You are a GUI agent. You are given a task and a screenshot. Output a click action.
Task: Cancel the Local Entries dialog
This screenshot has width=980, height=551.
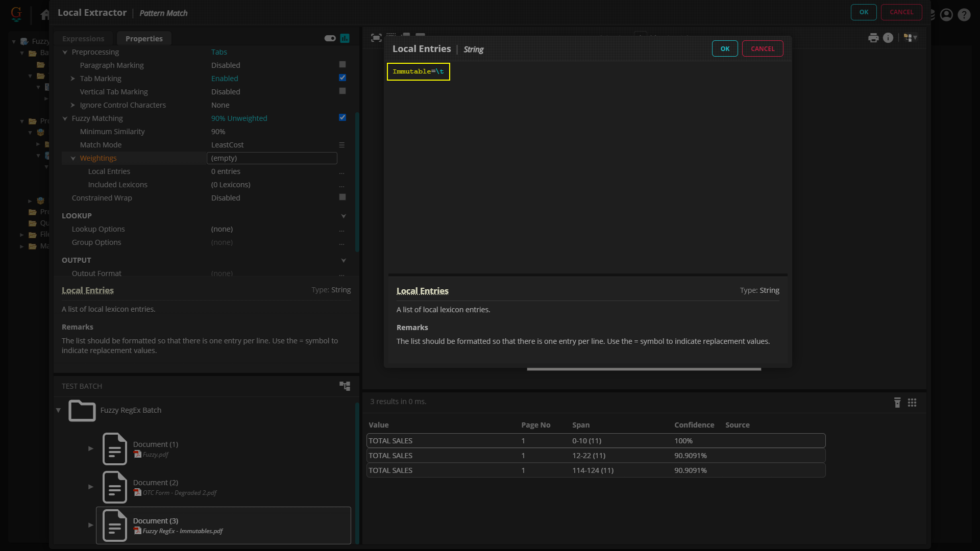pos(763,48)
